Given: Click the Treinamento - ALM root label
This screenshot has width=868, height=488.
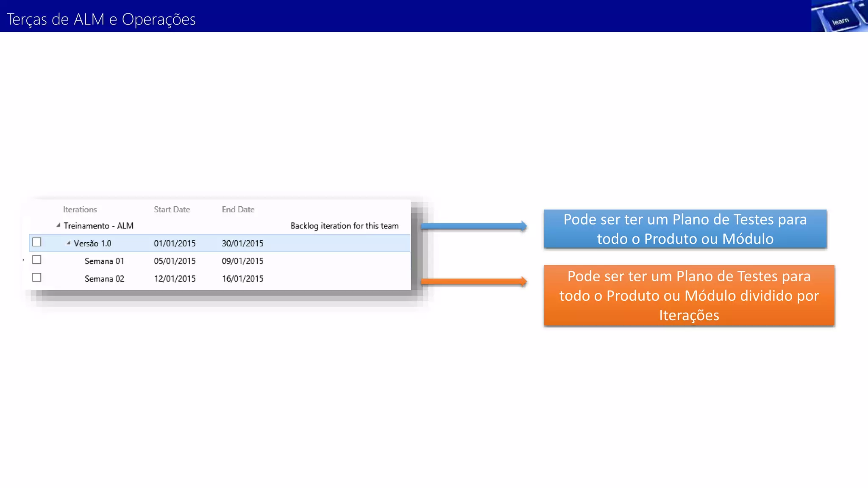Looking at the screenshot, I should [98, 226].
